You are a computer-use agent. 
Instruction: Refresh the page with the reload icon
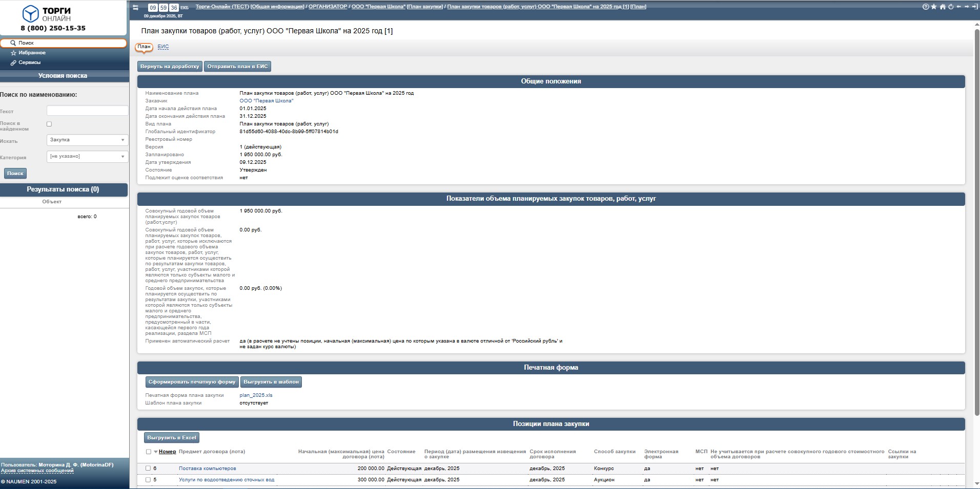coord(950,7)
